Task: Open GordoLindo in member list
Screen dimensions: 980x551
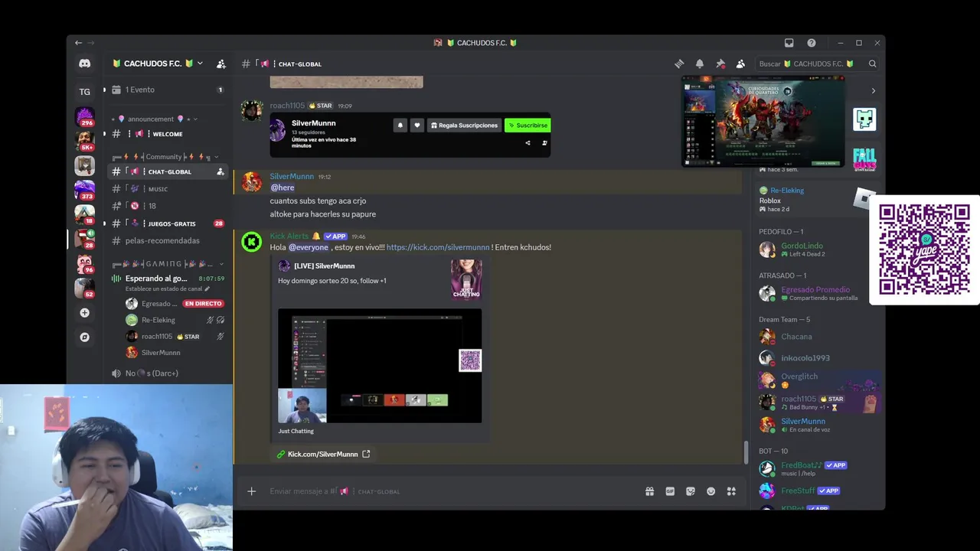Action: [x=817, y=249]
